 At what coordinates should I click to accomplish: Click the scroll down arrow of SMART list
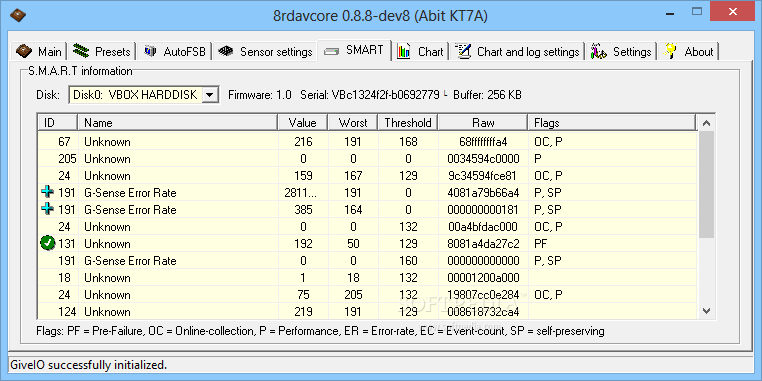707,311
